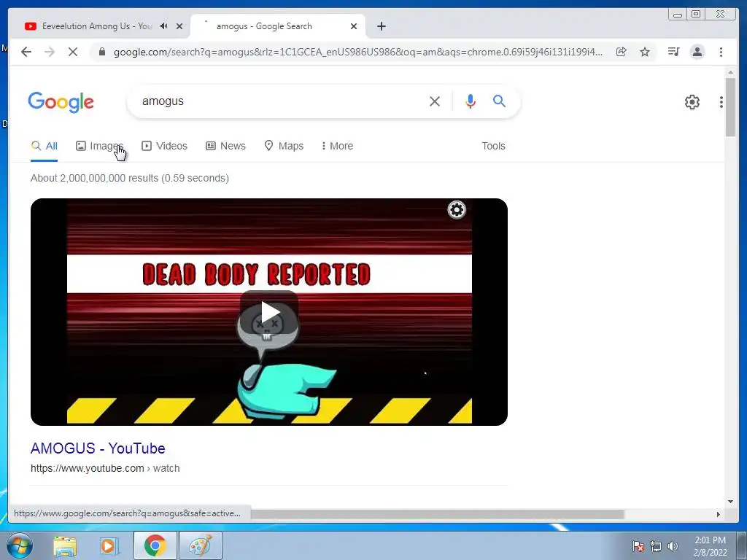Open the volume tray icon

click(673, 546)
